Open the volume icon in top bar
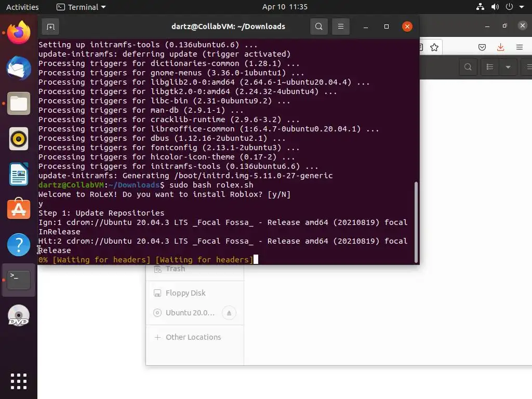The height and width of the screenshot is (399, 532). pos(495,7)
